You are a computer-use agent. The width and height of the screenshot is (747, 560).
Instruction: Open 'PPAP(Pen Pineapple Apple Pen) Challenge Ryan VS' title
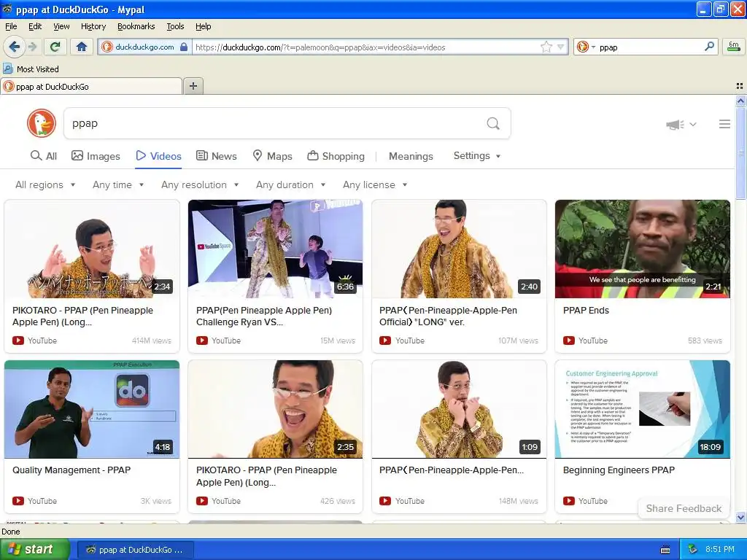click(x=264, y=316)
